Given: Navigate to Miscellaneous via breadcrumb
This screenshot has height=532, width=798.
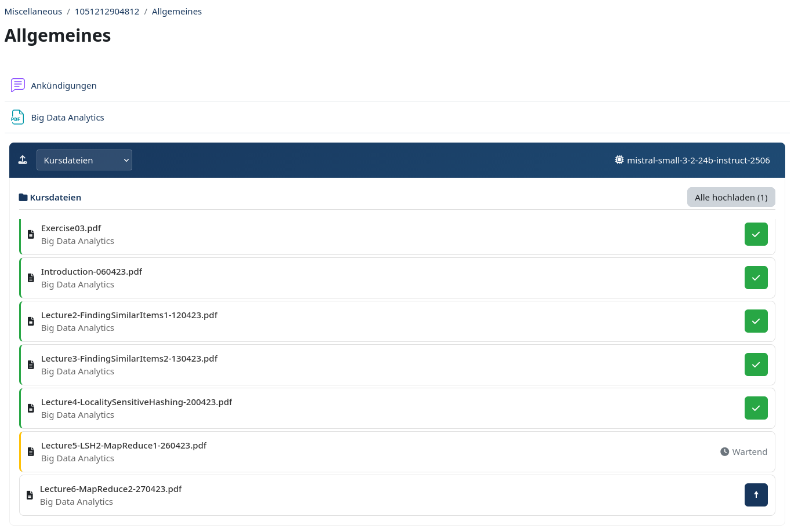Looking at the screenshot, I should 33,11.
